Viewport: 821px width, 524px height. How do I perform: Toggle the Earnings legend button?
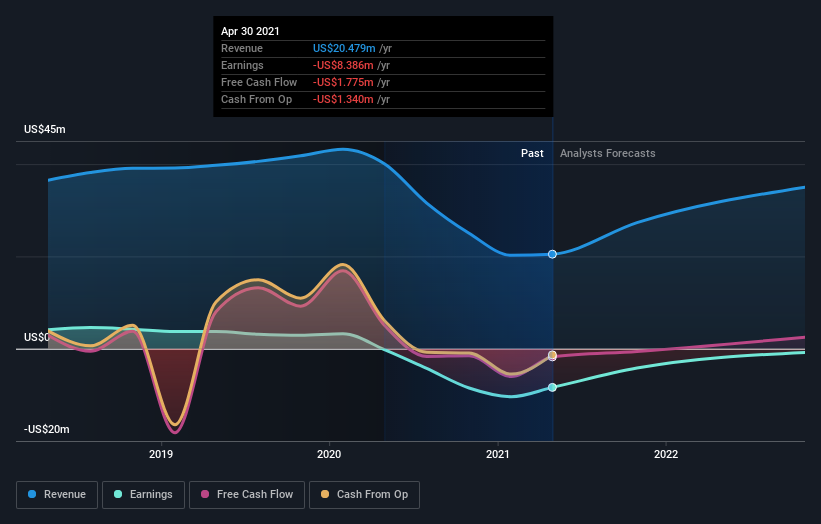coord(143,495)
